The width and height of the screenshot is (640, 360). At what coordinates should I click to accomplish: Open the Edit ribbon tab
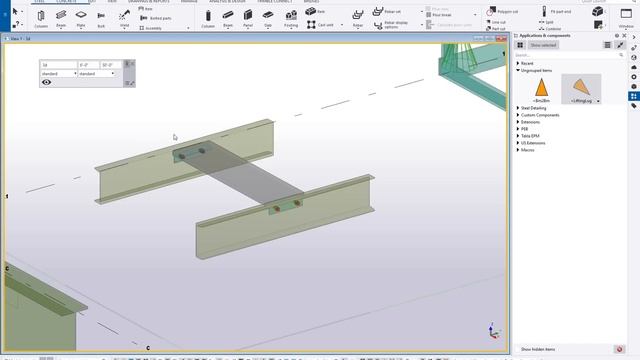[x=92, y=1]
